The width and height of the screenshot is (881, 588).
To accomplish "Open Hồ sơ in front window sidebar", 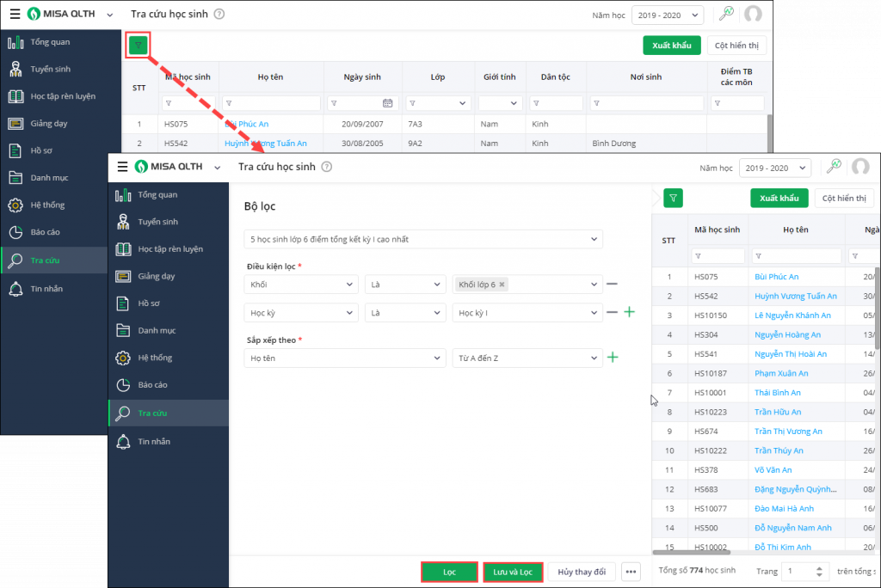I will (x=169, y=303).
